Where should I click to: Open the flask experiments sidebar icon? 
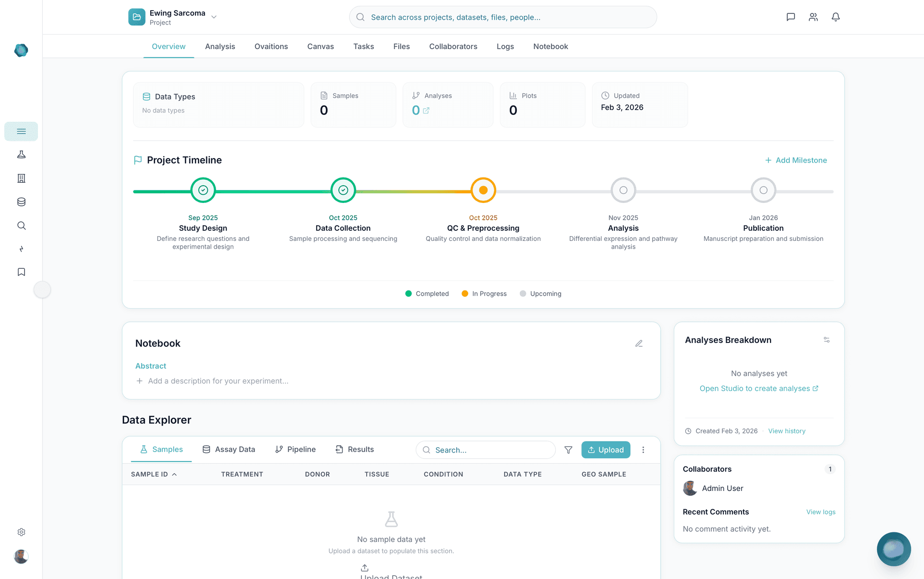[x=21, y=154]
